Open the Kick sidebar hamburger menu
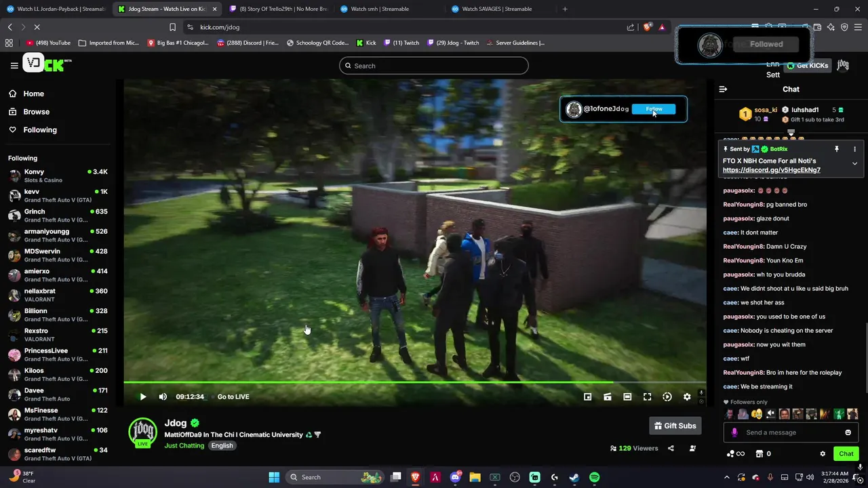The width and height of the screenshot is (868, 488). [x=14, y=65]
